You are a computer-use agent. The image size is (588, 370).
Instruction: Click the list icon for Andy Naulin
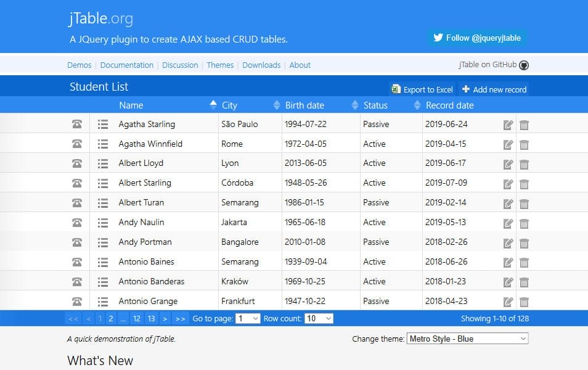tap(102, 223)
